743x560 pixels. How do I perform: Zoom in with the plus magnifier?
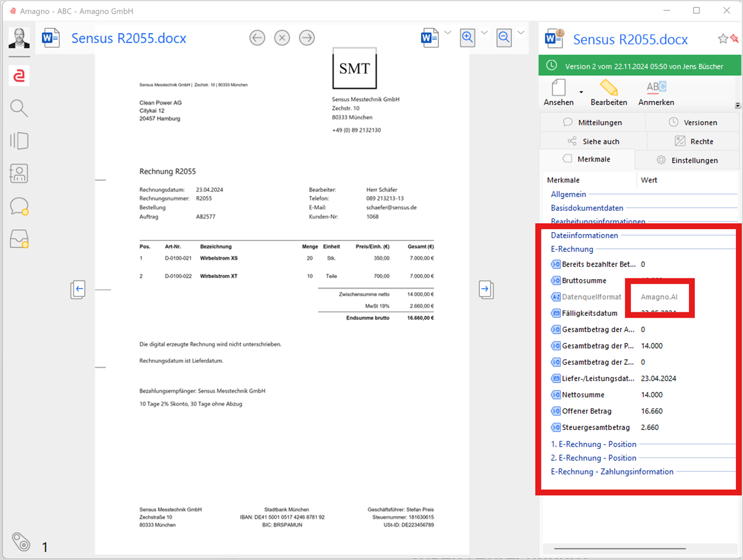[467, 38]
